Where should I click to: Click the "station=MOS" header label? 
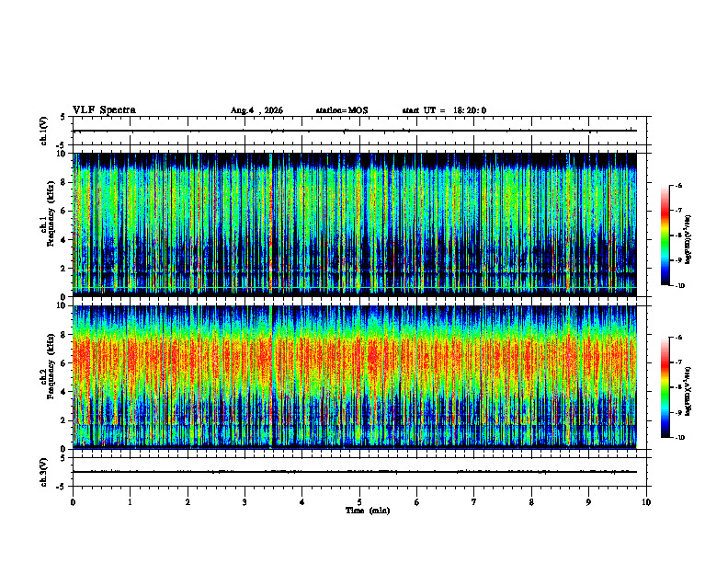click(342, 110)
